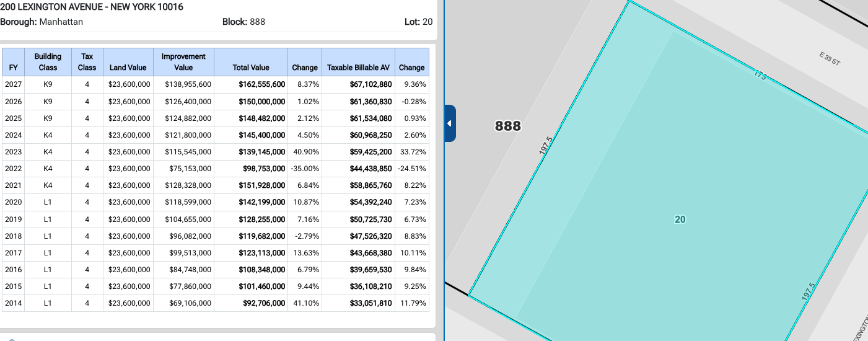Screen dimensions: 868x341
Task: Click the Tax Class column header
Action: (87, 62)
